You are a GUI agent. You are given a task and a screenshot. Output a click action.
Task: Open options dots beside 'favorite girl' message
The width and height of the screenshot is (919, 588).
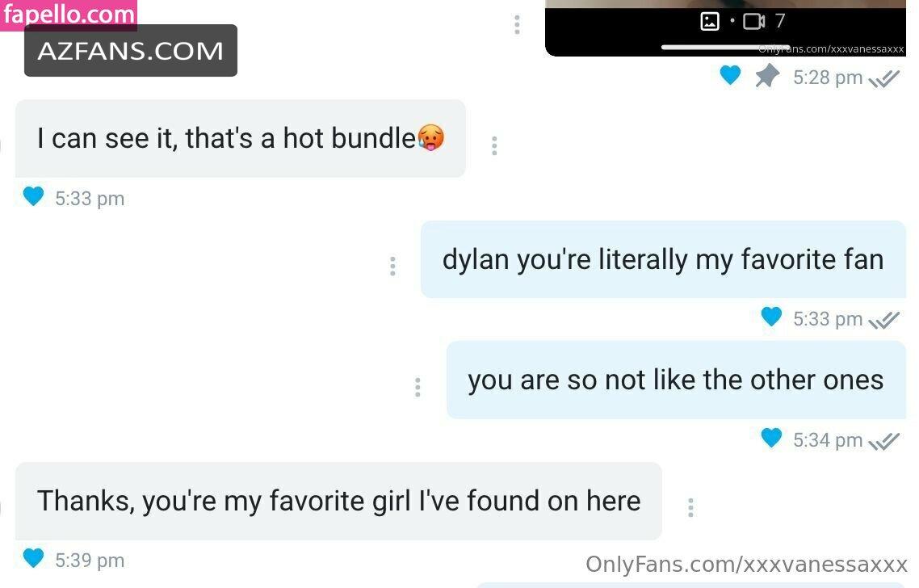pyautogui.click(x=690, y=508)
